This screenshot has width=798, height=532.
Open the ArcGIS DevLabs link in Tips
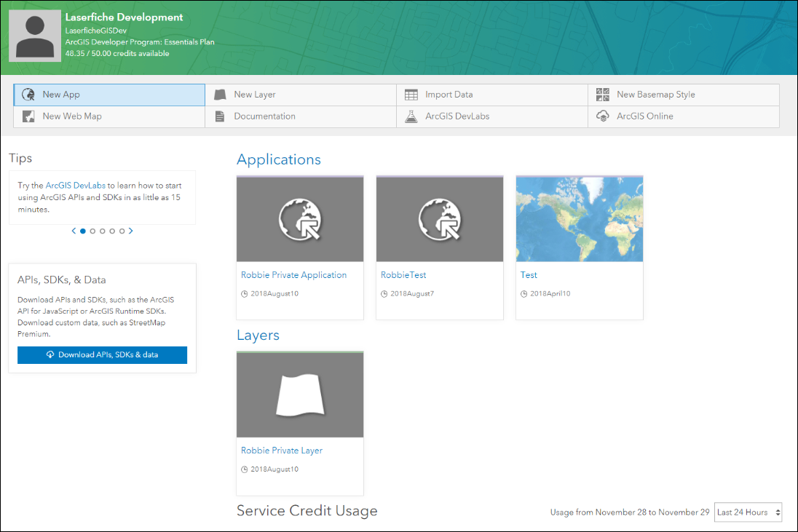click(75, 186)
